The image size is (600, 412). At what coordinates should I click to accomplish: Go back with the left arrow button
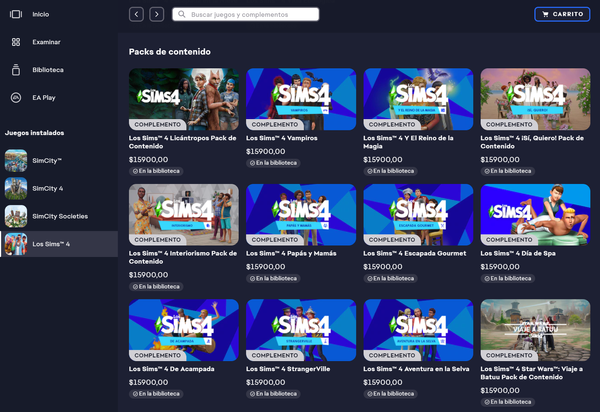click(136, 15)
